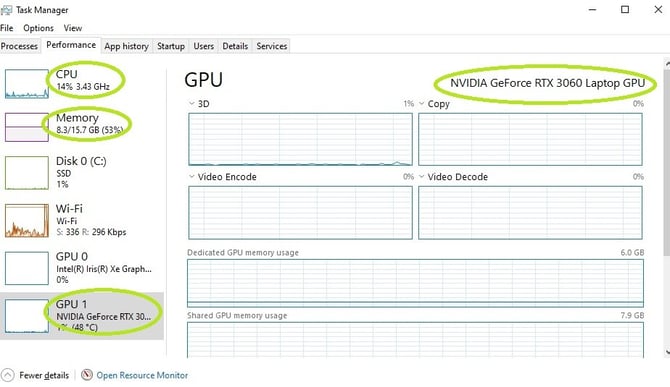Screen dimensions: 670x387
Task: Click the Copy engine usage graph
Action: 530,139
